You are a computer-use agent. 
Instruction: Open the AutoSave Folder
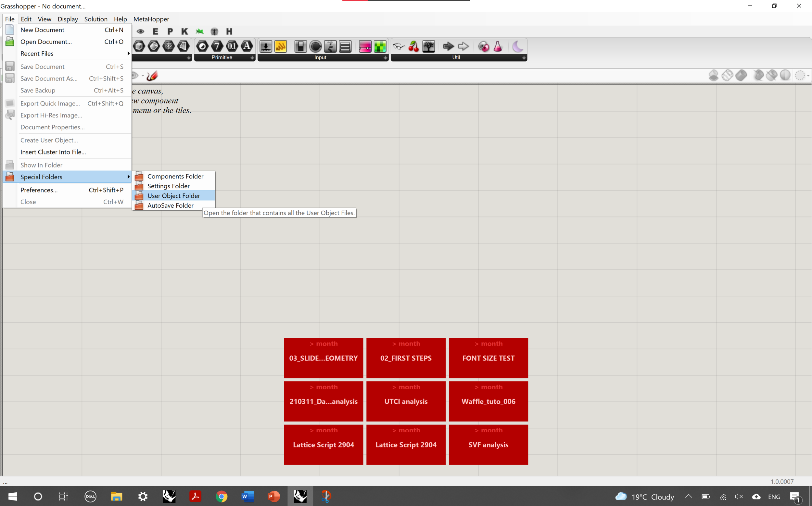click(x=174, y=205)
